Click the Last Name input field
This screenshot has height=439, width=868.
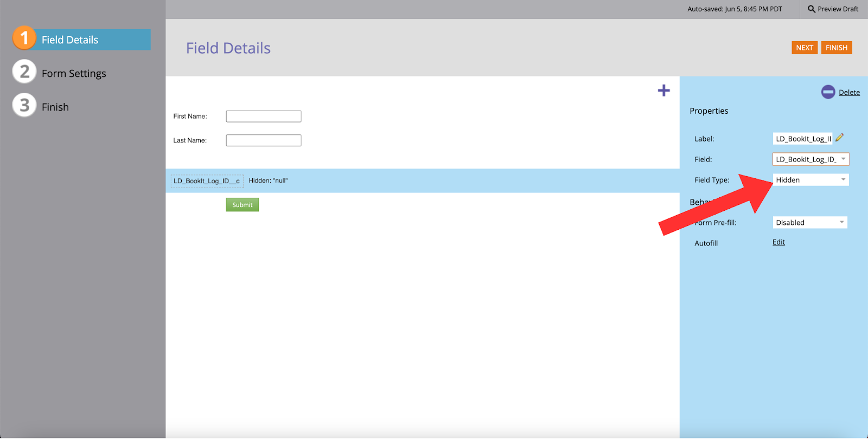pos(264,140)
